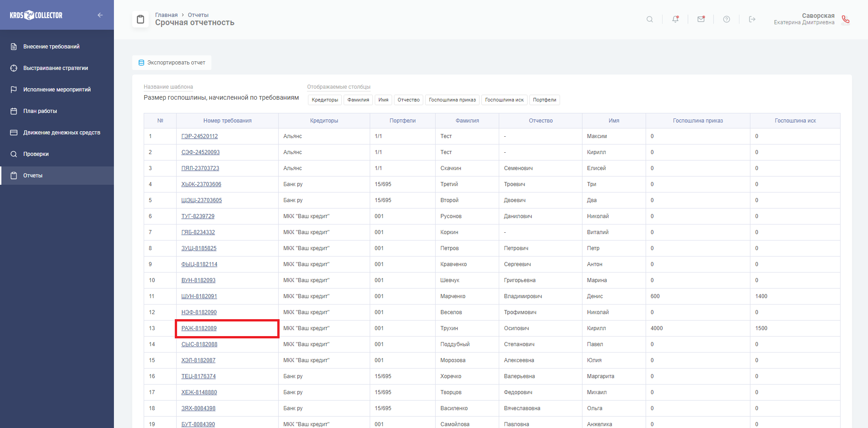Image resolution: width=868 pixels, height=428 pixels.
Task: Open requirement ВУН-8182093
Action: tap(199, 280)
